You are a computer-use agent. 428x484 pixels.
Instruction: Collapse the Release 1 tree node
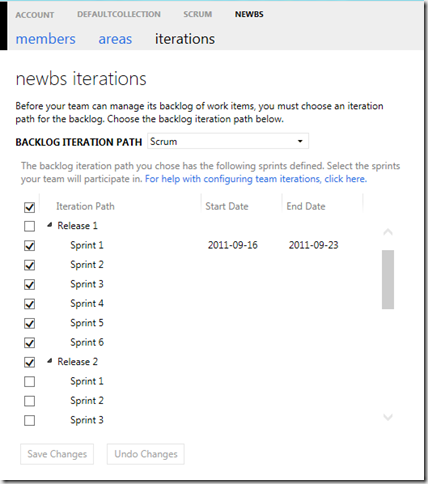pyautogui.click(x=50, y=226)
